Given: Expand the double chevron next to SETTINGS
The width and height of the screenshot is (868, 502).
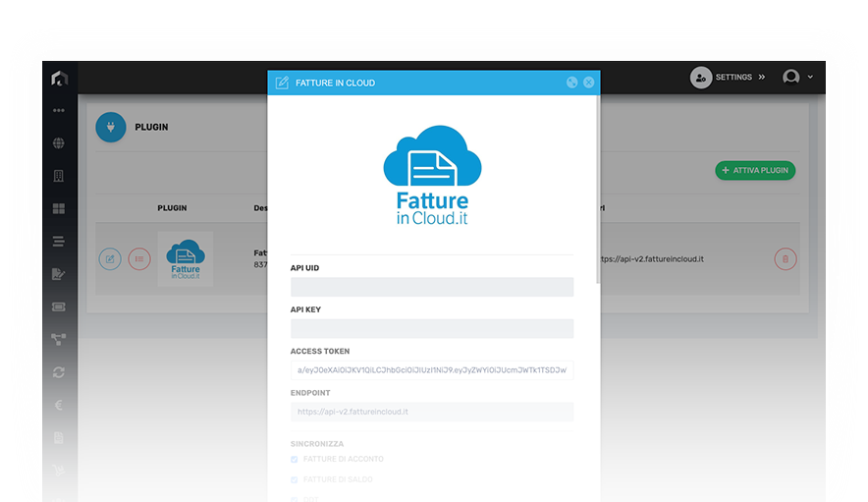Looking at the screenshot, I should click(762, 77).
